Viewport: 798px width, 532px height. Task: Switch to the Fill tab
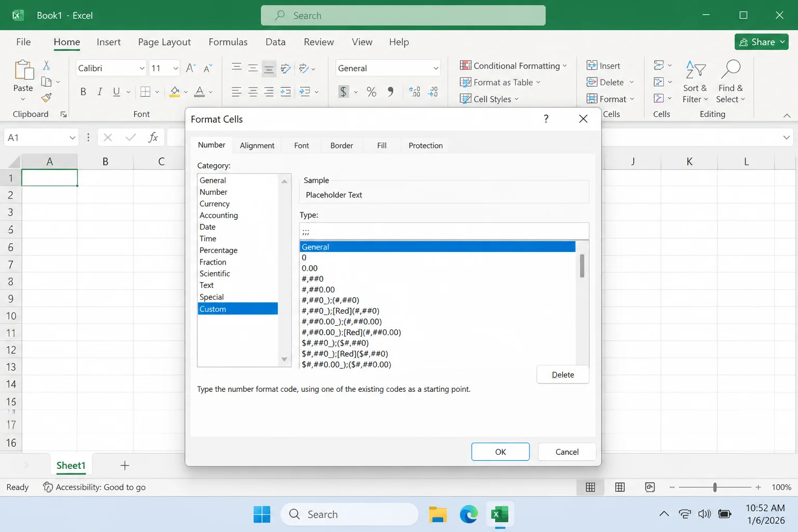(382, 145)
